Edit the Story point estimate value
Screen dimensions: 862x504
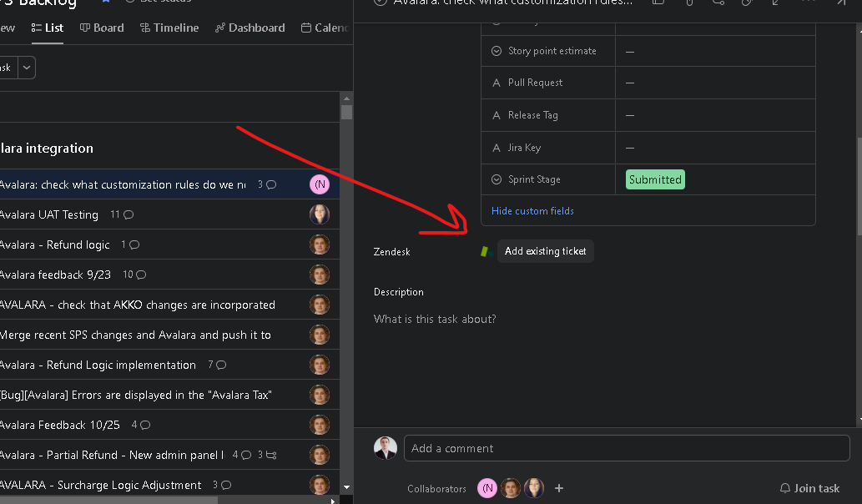[x=715, y=51]
